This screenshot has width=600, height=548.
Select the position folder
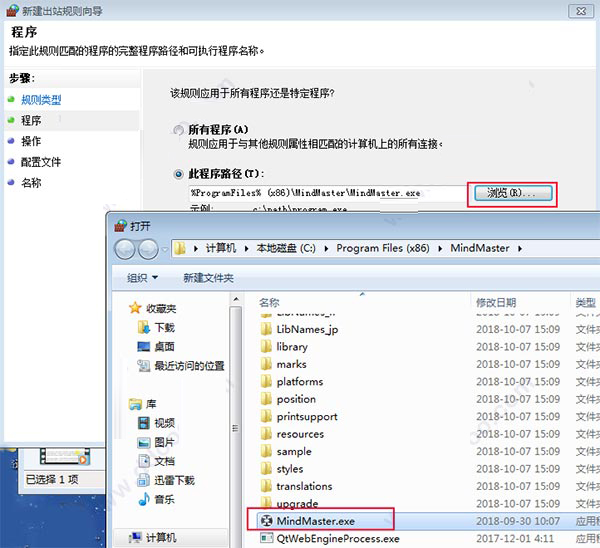point(296,399)
